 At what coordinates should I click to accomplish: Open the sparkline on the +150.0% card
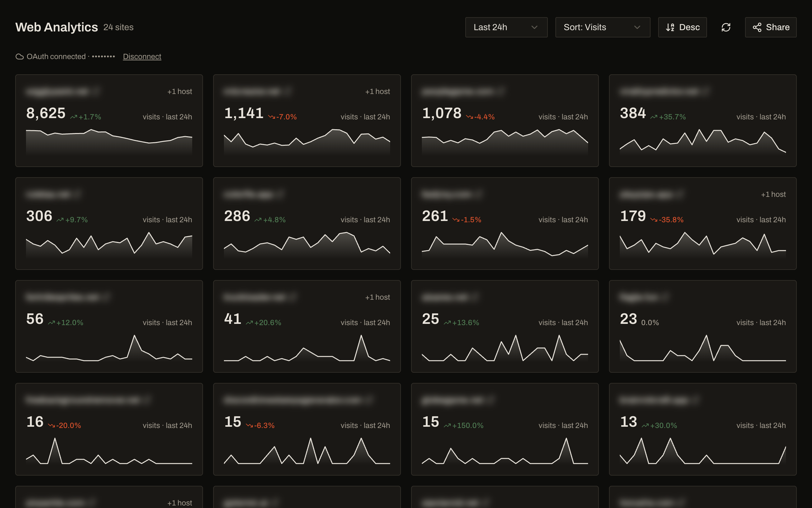point(505,451)
